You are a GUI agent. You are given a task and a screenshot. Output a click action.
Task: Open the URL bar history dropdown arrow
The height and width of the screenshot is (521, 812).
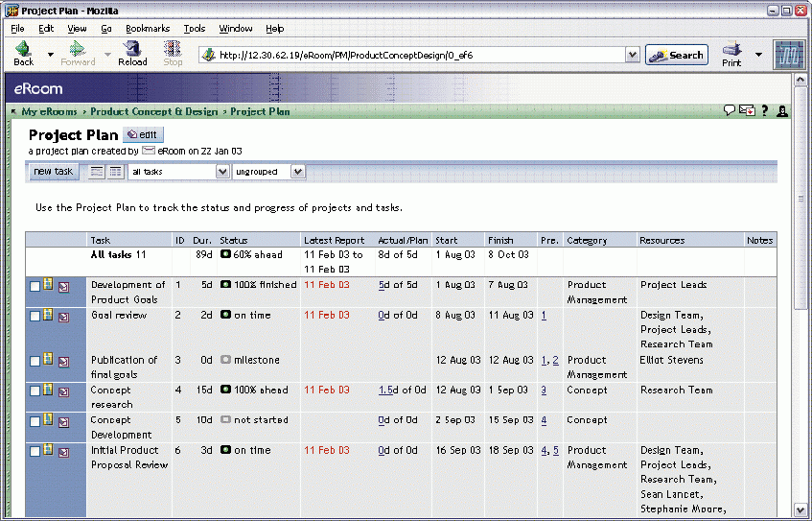coord(632,55)
